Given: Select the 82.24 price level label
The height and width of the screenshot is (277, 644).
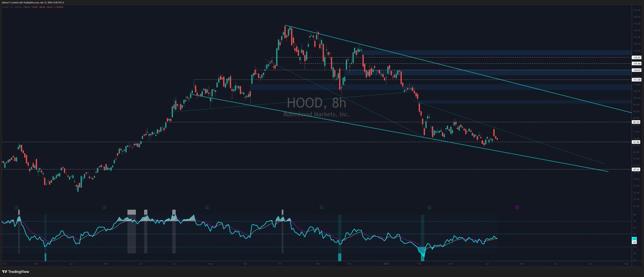Looking at the screenshot, I should click(637, 122).
